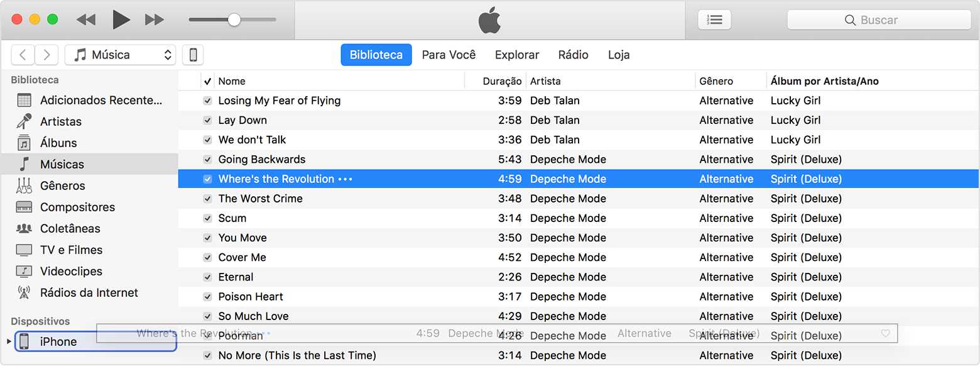Uncheck The Worst Crime checkbox

[207, 198]
